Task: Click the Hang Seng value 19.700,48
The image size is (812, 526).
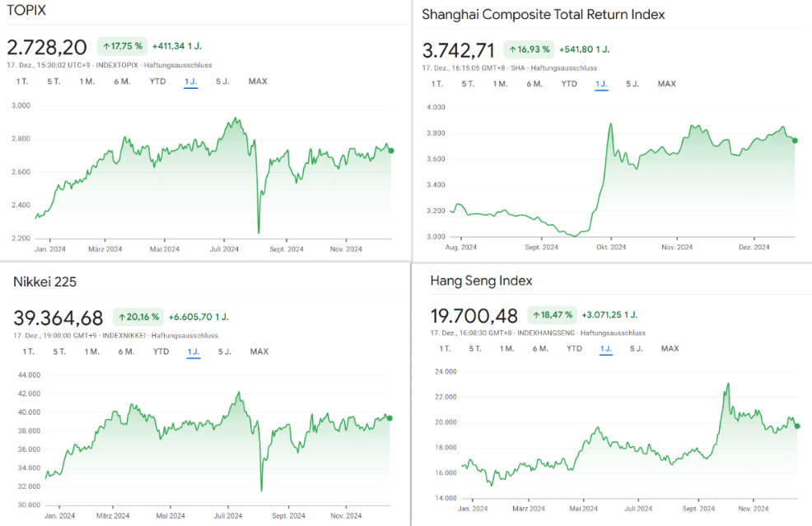Action: pyautogui.click(x=474, y=316)
